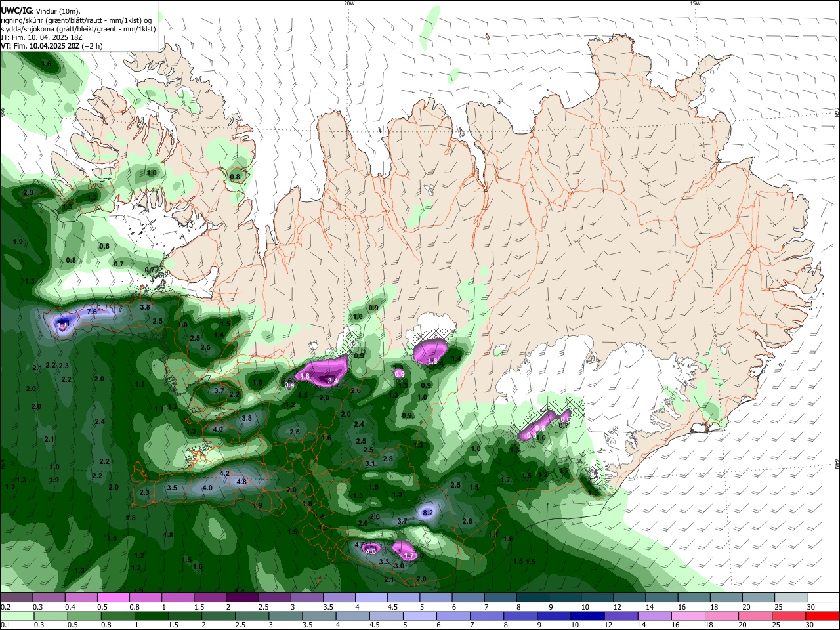Click the 0.4 value near the purple snow area
This screenshot has height=630, width=840.
point(289,385)
